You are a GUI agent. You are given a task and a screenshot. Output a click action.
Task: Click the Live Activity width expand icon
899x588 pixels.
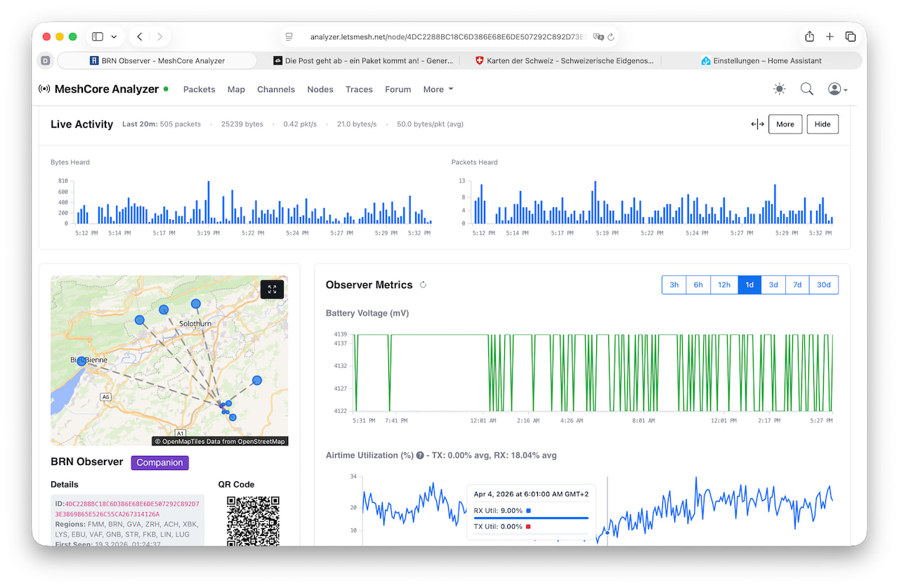[x=757, y=124]
